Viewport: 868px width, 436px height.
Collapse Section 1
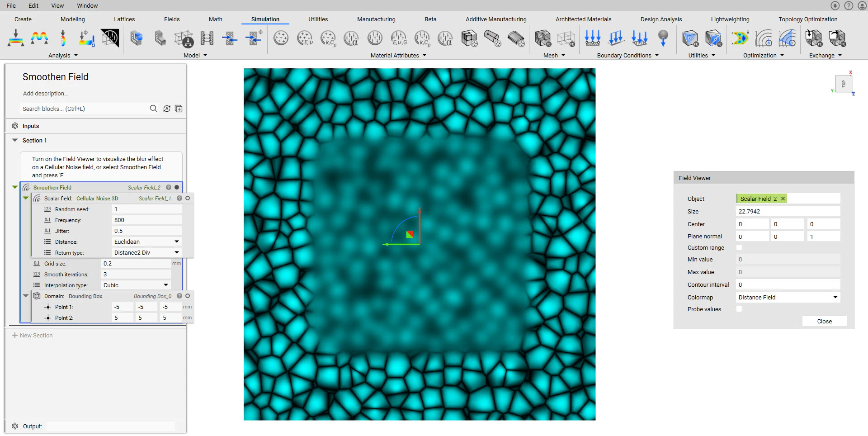coord(15,140)
